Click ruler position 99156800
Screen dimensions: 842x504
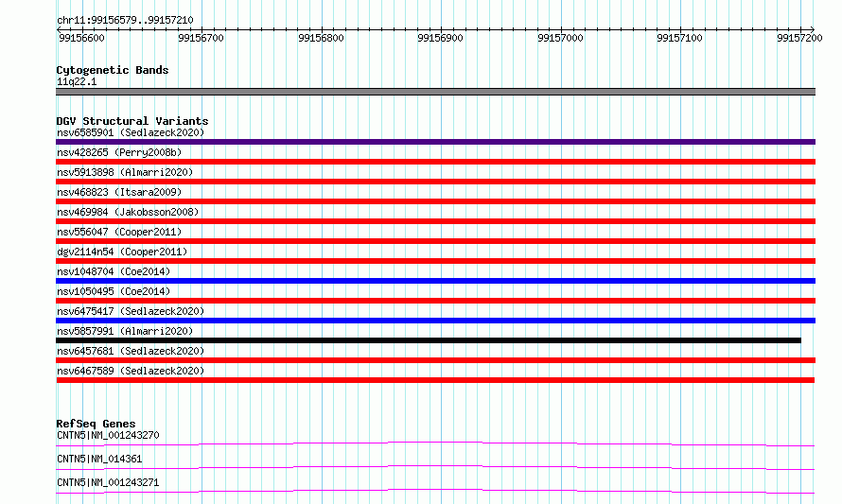[321, 38]
